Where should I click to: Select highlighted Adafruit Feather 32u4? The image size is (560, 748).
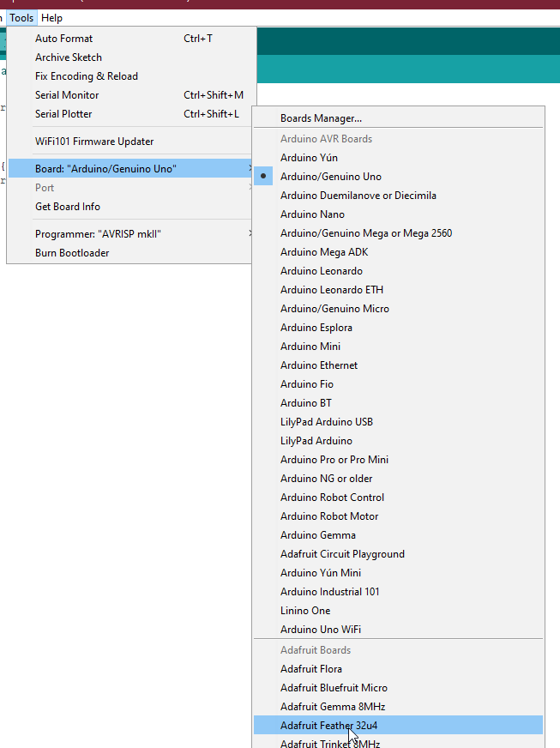click(x=398, y=726)
